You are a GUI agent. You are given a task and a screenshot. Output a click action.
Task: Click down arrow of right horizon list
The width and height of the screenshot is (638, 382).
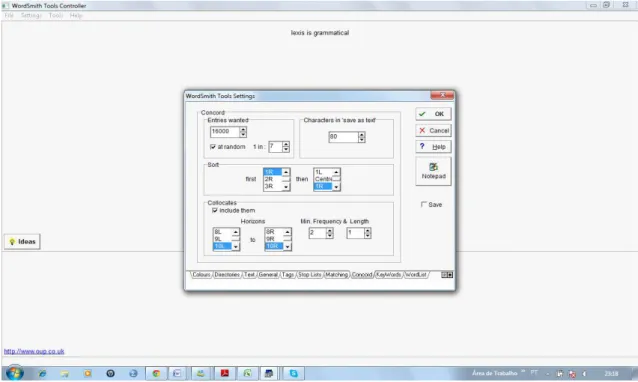click(x=288, y=247)
